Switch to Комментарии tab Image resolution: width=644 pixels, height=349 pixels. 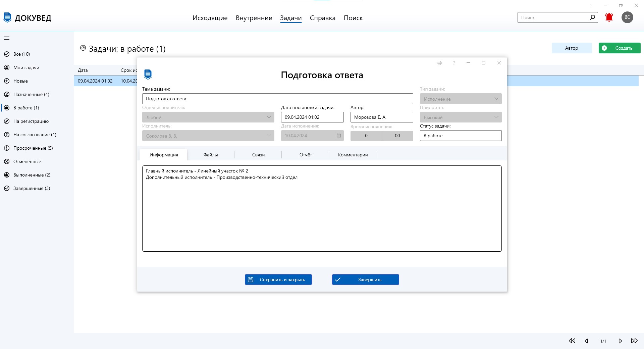[353, 155]
